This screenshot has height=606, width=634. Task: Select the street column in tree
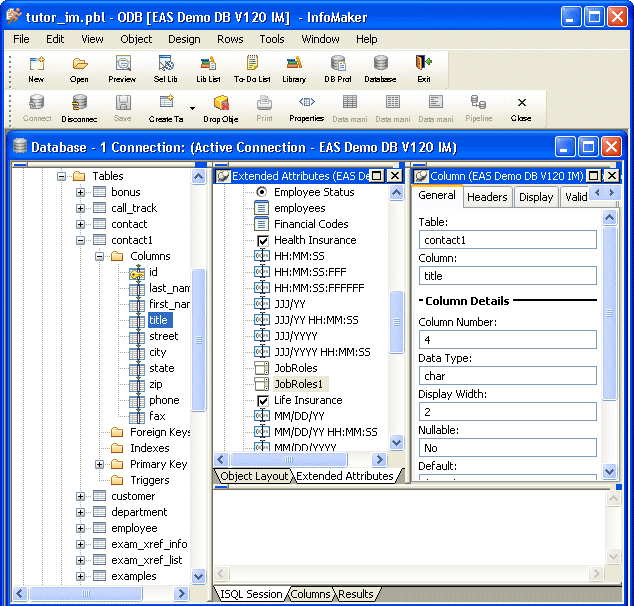tap(163, 336)
